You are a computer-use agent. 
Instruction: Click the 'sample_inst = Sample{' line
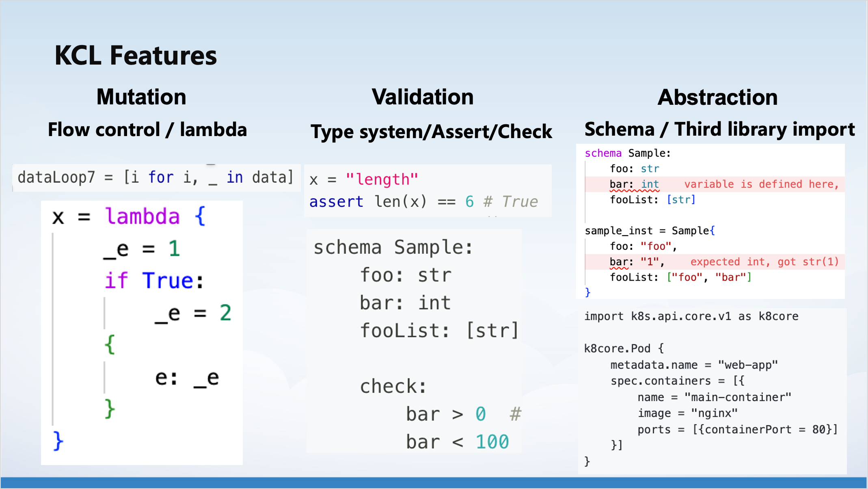pyautogui.click(x=650, y=231)
